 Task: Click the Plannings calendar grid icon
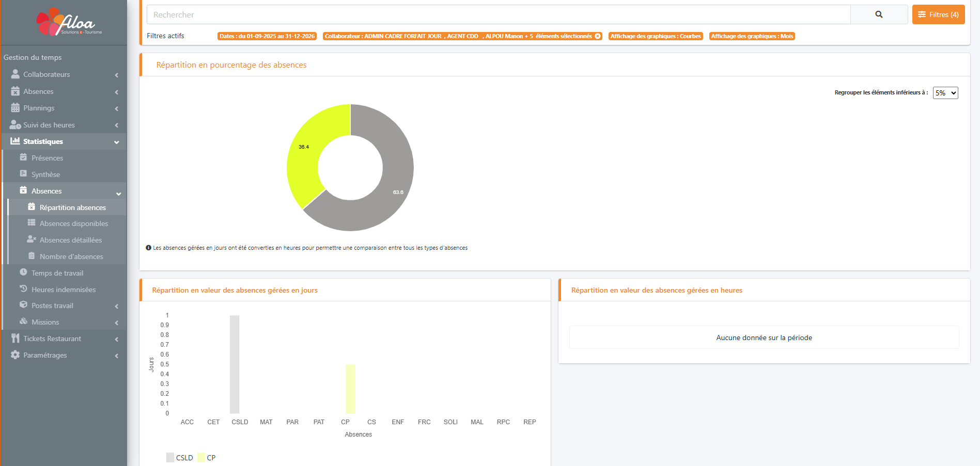click(x=15, y=108)
